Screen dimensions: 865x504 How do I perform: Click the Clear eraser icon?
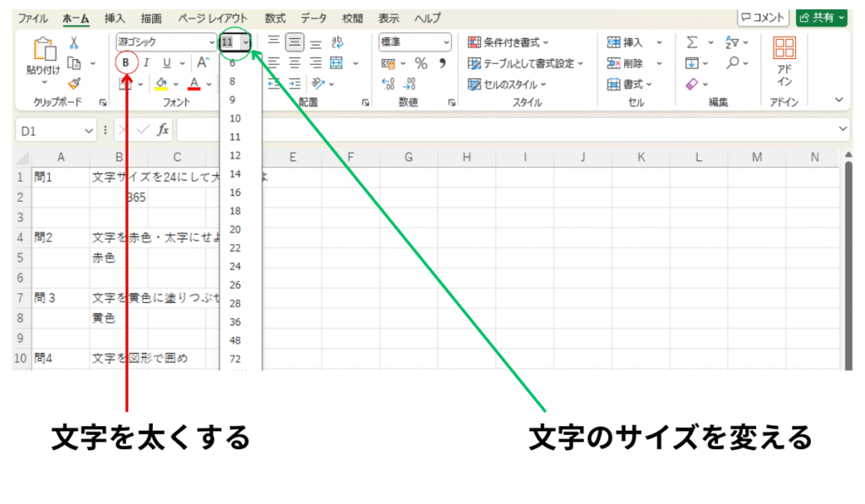(692, 84)
